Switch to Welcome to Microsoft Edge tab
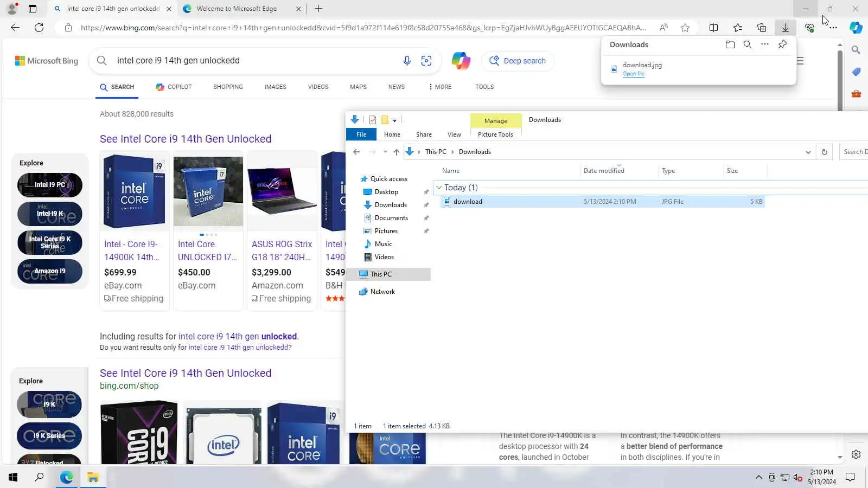Image resolution: width=868 pixels, height=488 pixels. pyautogui.click(x=237, y=9)
